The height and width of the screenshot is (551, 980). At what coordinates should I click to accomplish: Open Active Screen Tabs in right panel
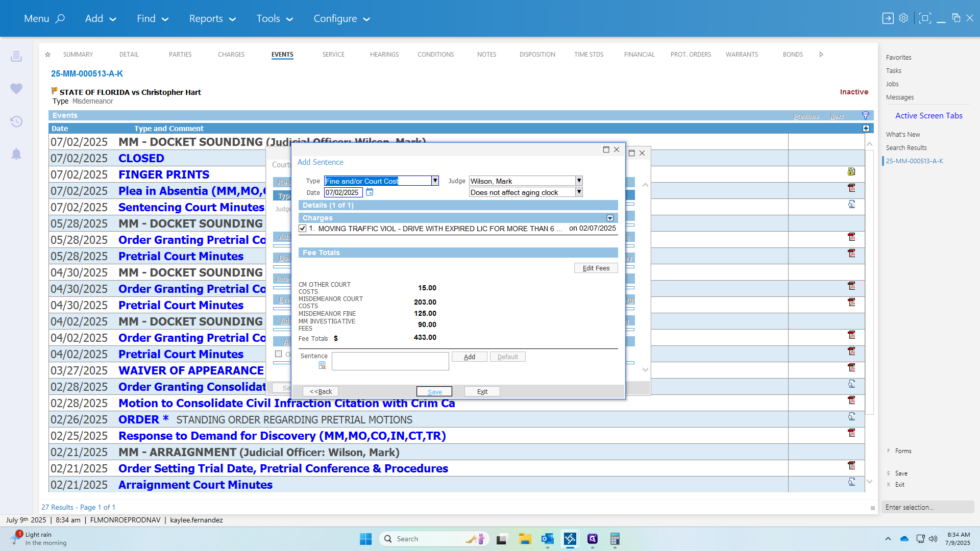point(929,116)
